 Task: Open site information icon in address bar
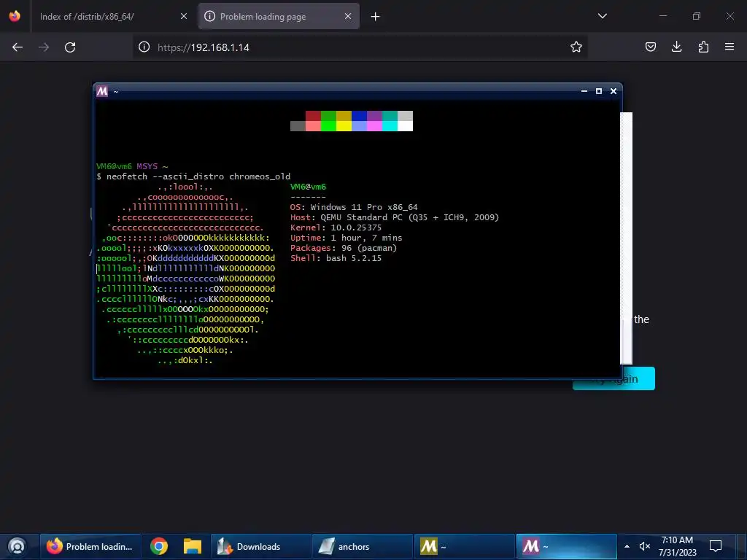pyautogui.click(x=144, y=47)
